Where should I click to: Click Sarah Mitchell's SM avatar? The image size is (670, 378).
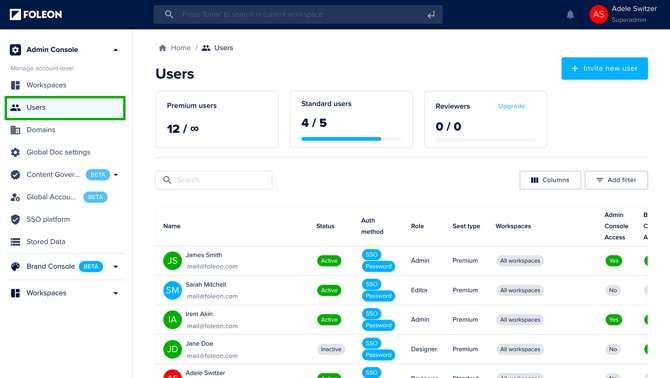click(173, 290)
